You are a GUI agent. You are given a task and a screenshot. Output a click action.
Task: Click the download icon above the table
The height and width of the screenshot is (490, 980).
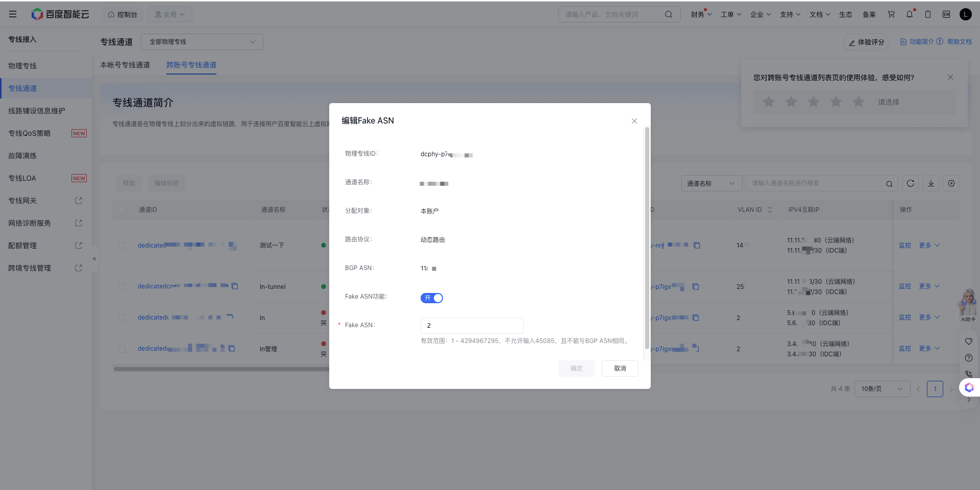tap(931, 183)
